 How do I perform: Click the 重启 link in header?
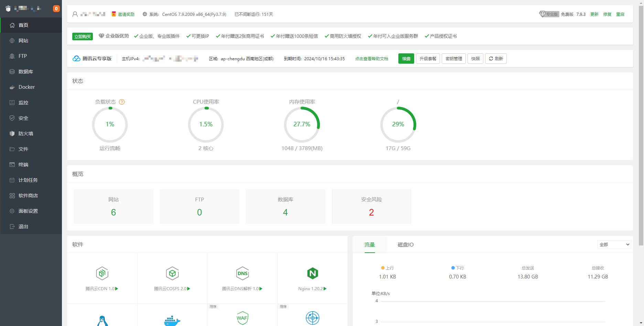pyautogui.click(x=620, y=14)
